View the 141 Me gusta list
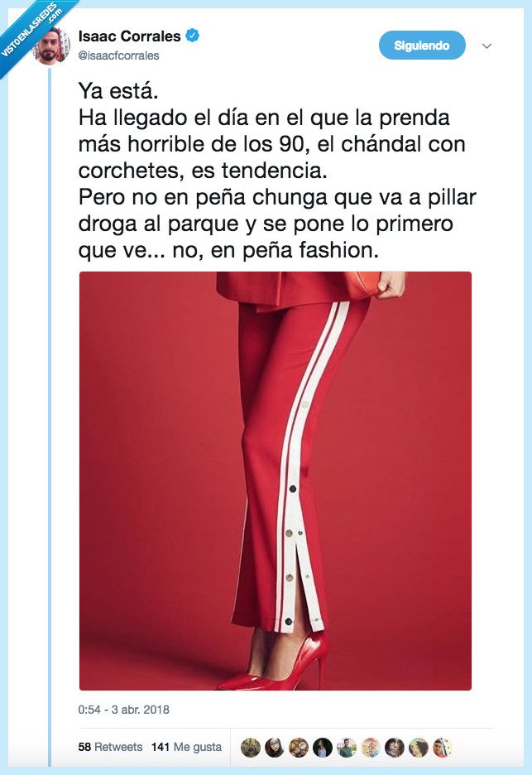The height and width of the screenshot is (775, 532). (187, 747)
